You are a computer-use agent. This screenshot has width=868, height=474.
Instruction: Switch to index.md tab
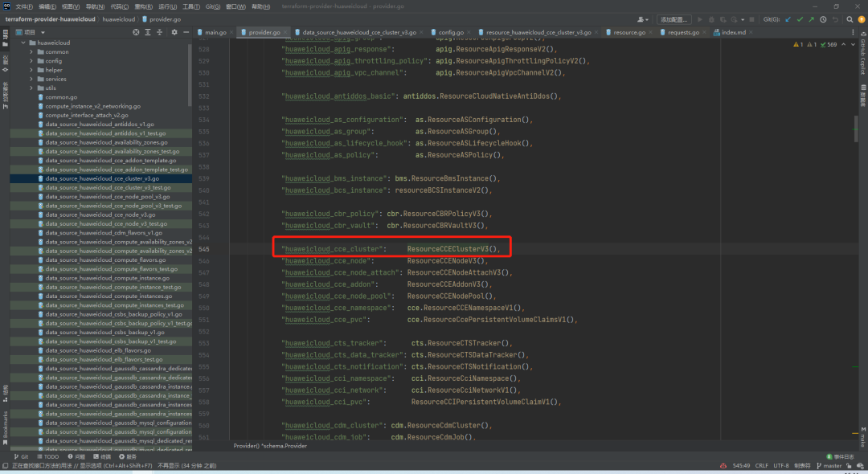(x=734, y=32)
